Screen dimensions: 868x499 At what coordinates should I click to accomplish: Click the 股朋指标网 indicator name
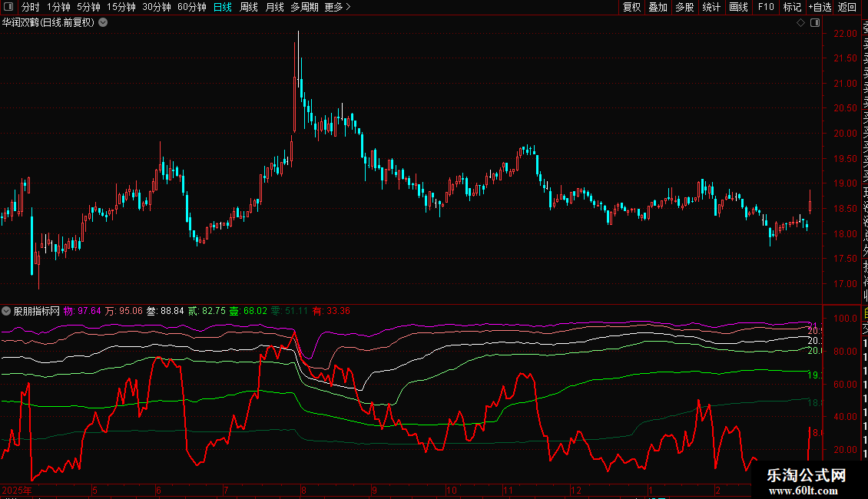[x=37, y=311]
